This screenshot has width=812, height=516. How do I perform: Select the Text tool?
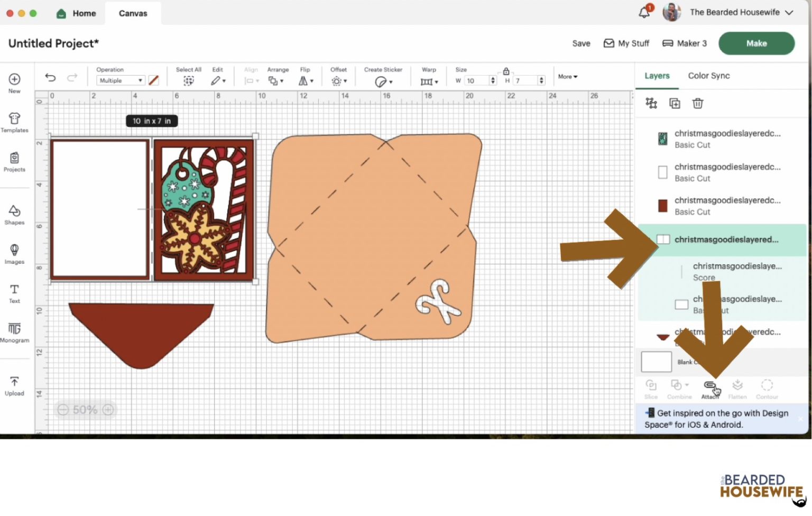tap(14, 293)
